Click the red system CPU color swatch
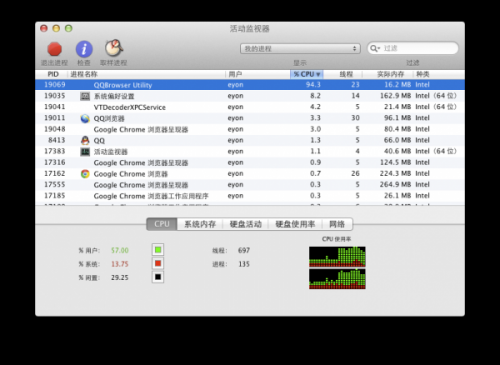Viewport: 500px width, 365px height. pyautogui.click(x=158, y=263)
